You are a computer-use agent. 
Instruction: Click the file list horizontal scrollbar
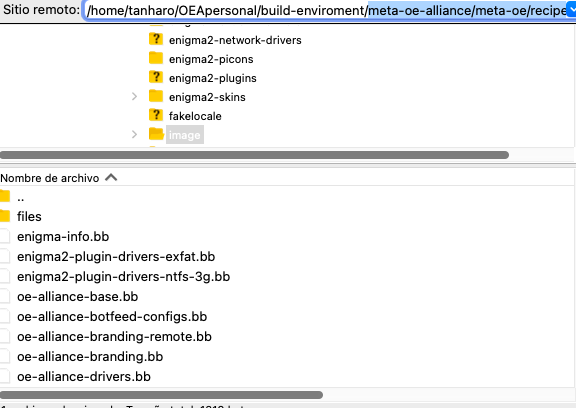coord(161,395)
